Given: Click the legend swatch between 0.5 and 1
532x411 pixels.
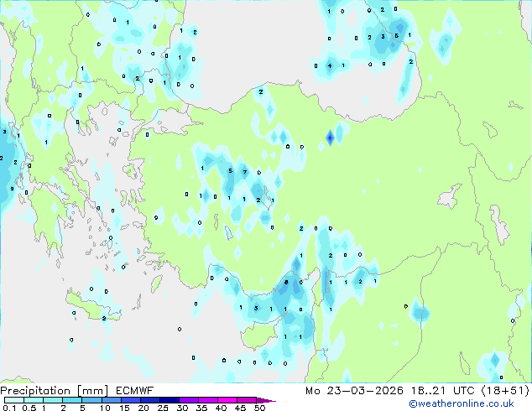Looking at the screenshot, I should coord(34,400).
